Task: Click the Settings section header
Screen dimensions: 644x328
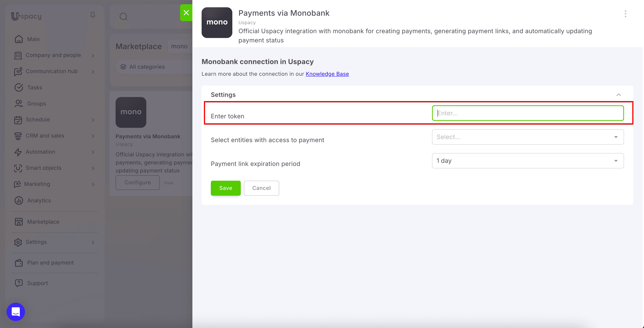Action: (223, 95)
